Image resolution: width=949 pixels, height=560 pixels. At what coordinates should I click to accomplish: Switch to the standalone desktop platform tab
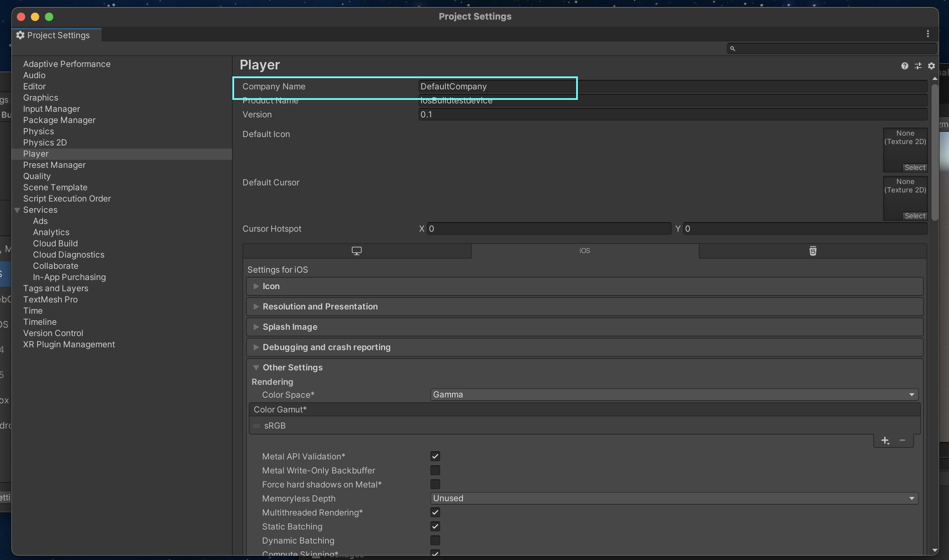(357, 251)
